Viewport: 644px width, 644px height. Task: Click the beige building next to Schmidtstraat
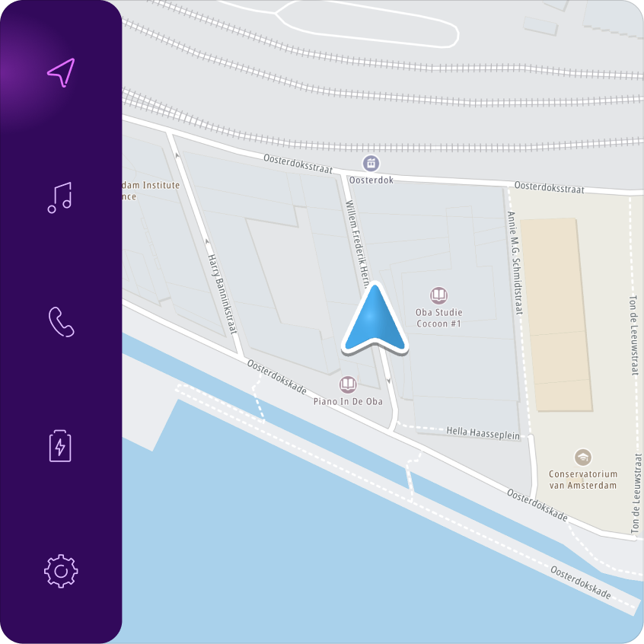[x=556, y=314]
